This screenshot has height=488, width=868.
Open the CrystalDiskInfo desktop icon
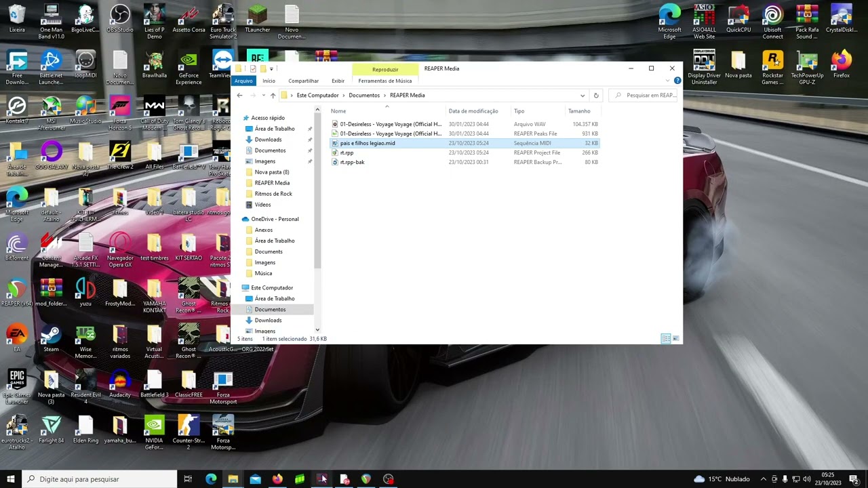(842, 18)
